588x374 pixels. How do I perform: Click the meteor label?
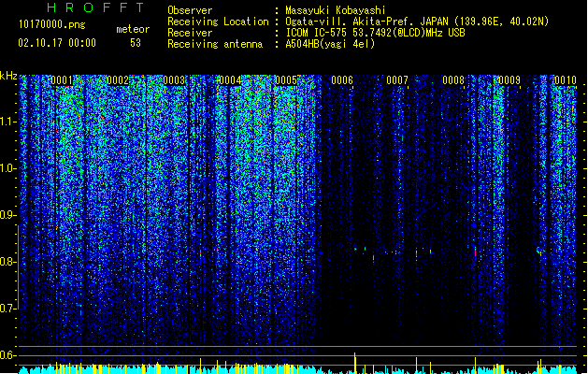click(x=133, y=29)
